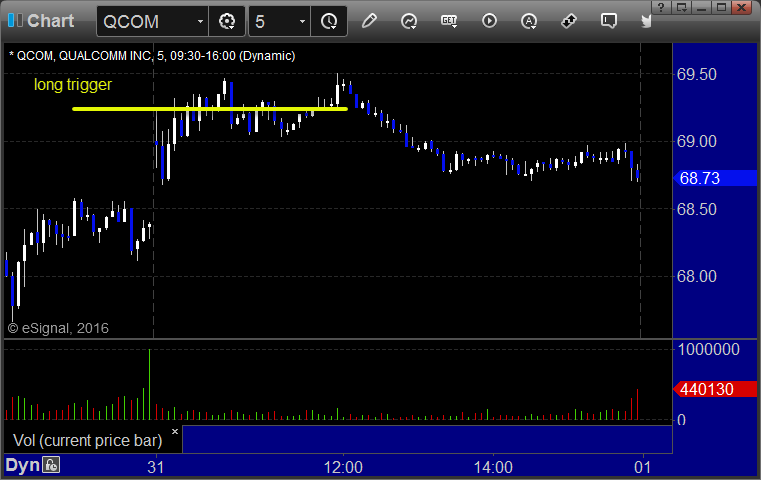Start bar replay with the play icon
This screenshot has height=480, width=761.
click(489, 21)
